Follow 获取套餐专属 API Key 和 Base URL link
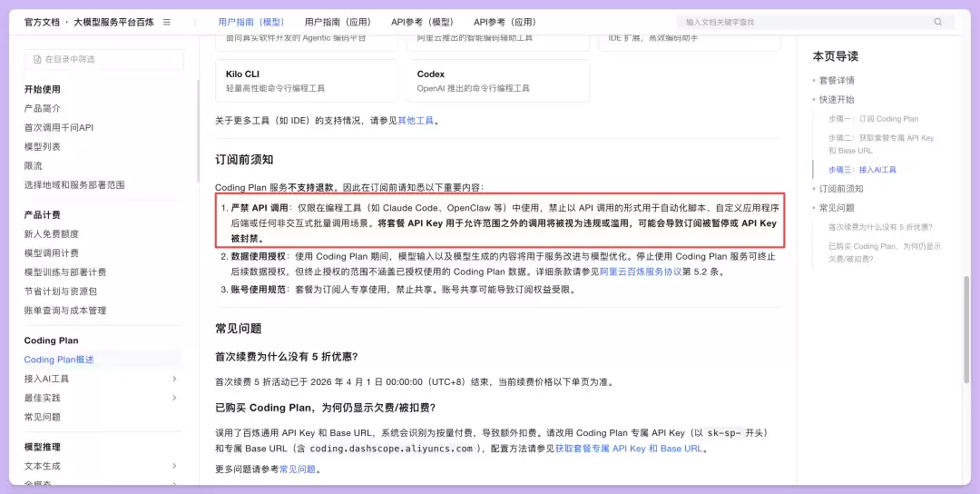 [629, 449]
